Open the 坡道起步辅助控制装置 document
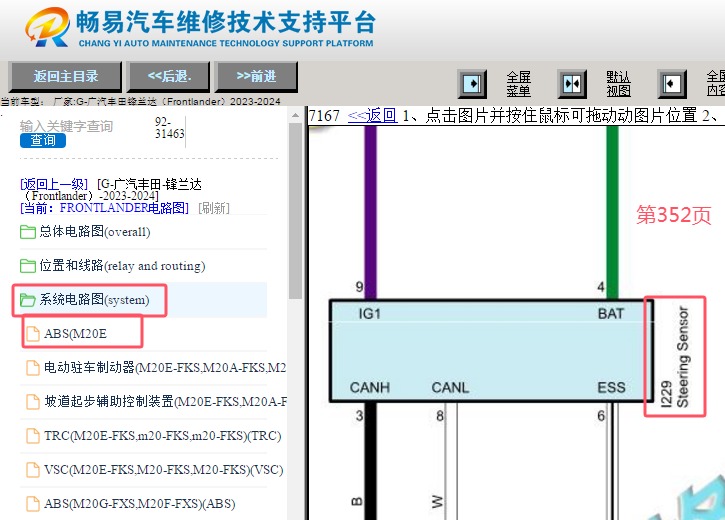725x520 pixels. pos(165,402)
